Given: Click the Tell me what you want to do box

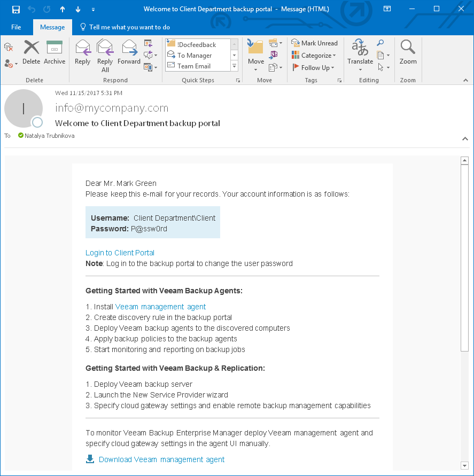Looking at the screenshot, I should coord(125,27).
